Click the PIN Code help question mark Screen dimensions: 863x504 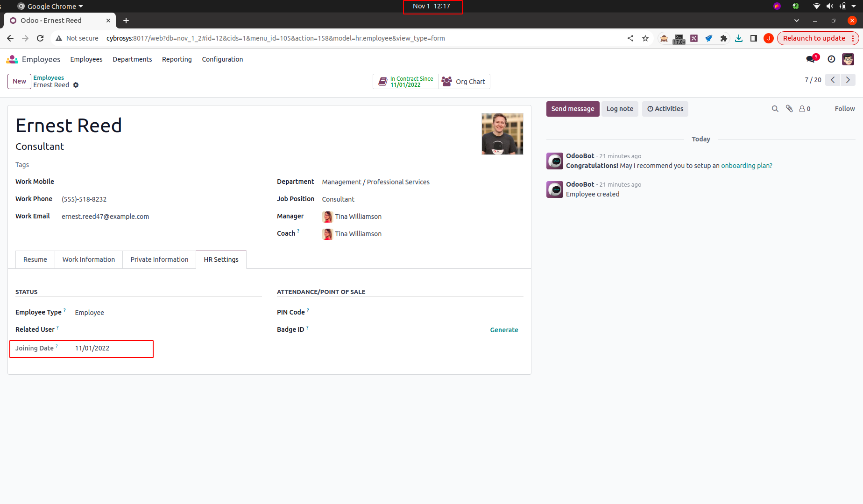point(308,310)
